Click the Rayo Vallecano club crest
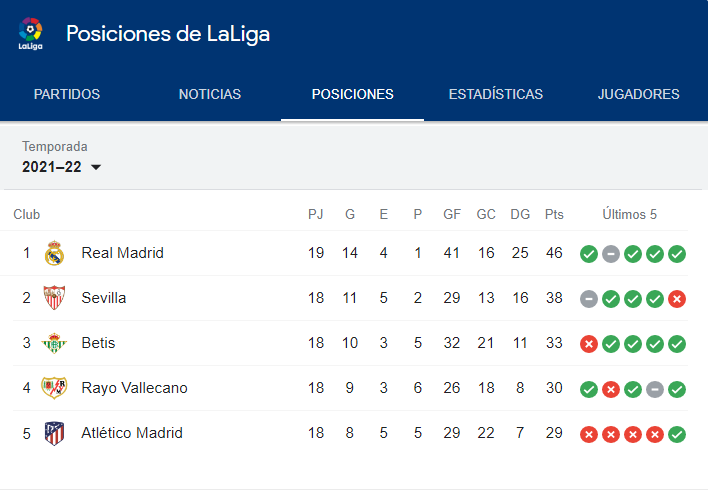Screen dimensions: 708x493 (x=54, y=388)
